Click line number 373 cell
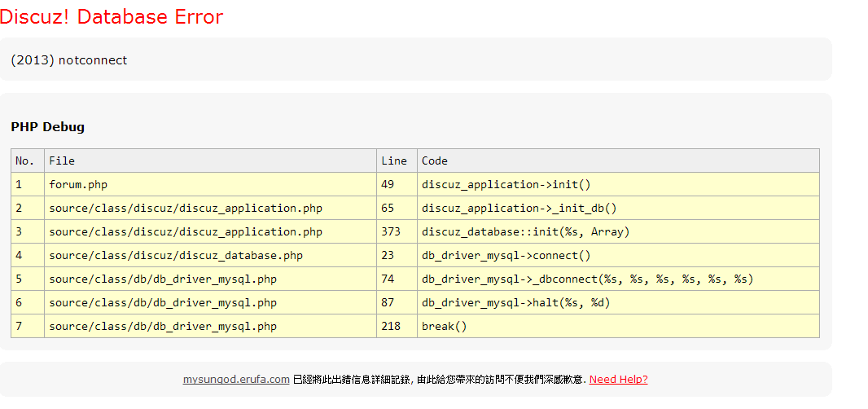This screenshot has height=409, width=868. [x=397, y=231]
